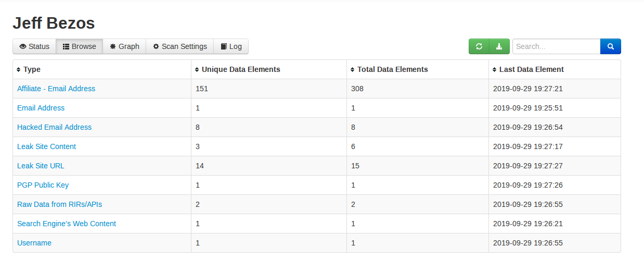Open the Username data type
This screenshot has width=644, height=271.
pos(34,243)
